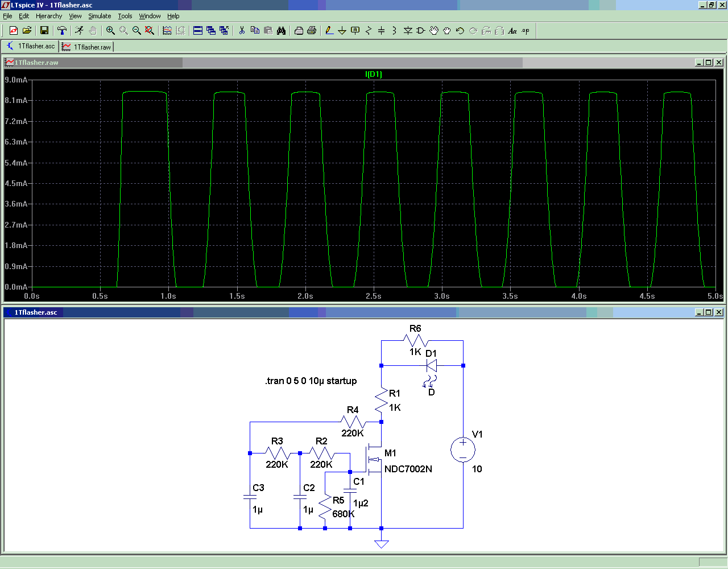Tile windows horizontally using toolbar icon

[x=198, y=31]
